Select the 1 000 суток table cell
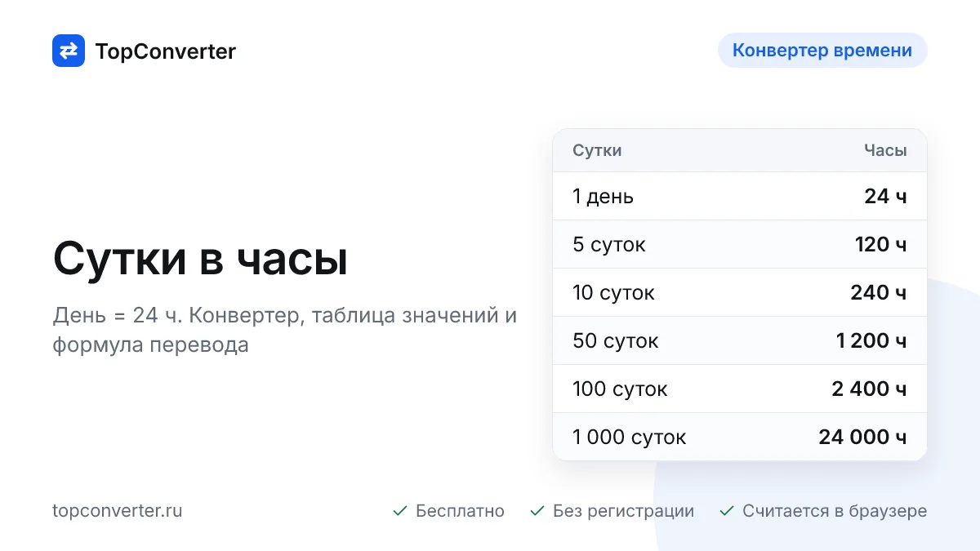The image size is (980, 551). (x=630, y=438)
